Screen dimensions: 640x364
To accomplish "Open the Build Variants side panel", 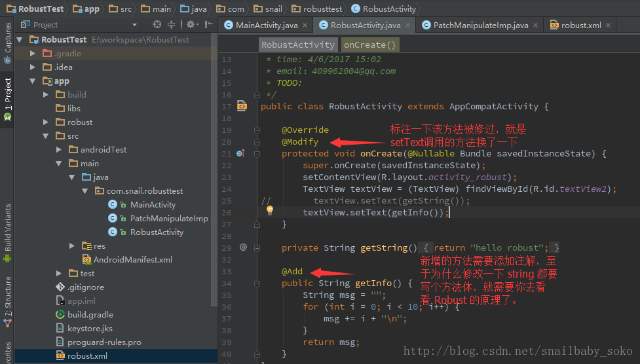I will click(x=7, y=232).
